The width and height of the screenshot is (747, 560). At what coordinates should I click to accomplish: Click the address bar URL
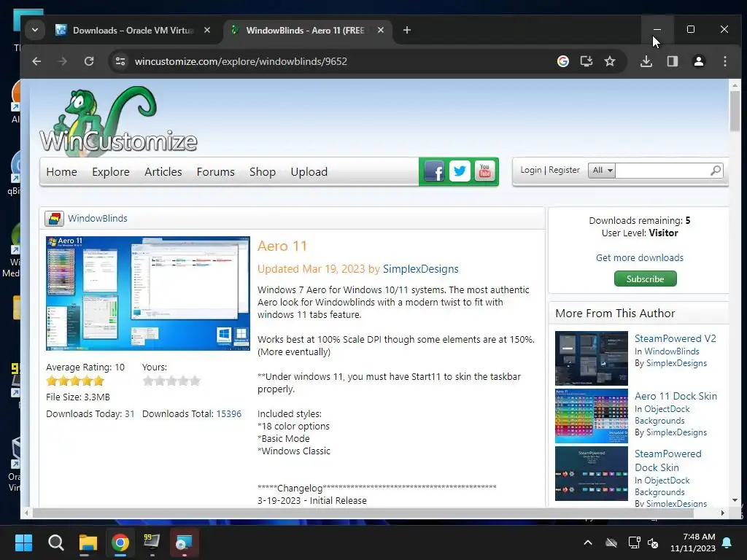pyautogui.click(x=241, y=61)
